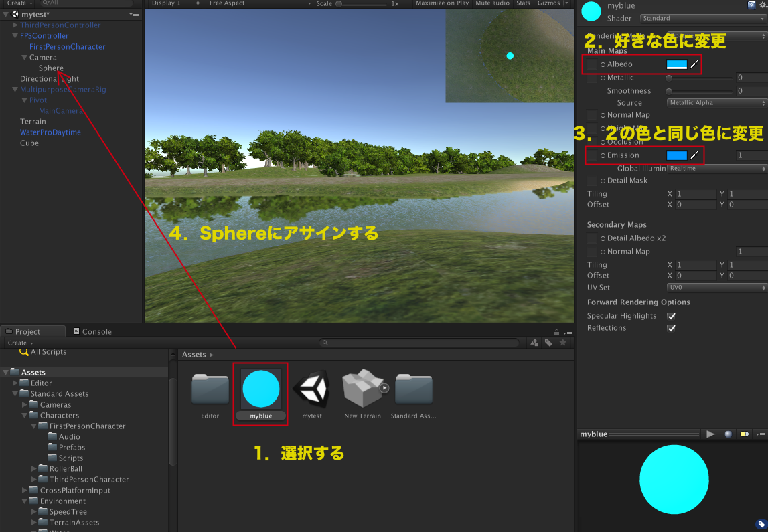Screen dimensions: 768x532
Task: Open the Hierarchy Create menu
Action: tap(19, 3)
